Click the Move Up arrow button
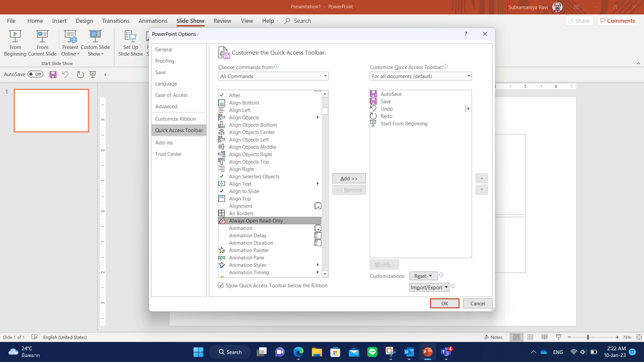Viewport: 644px width, 362px height. 482,178
